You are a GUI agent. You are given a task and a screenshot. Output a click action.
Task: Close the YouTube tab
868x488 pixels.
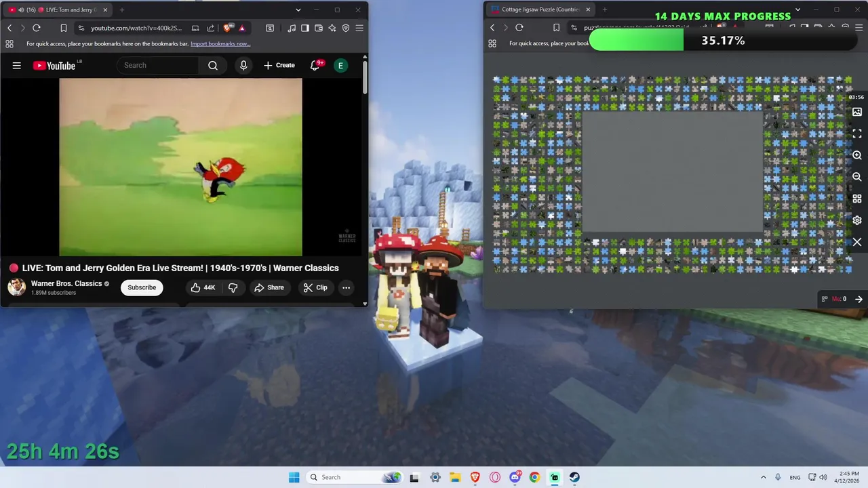point(105,10)
